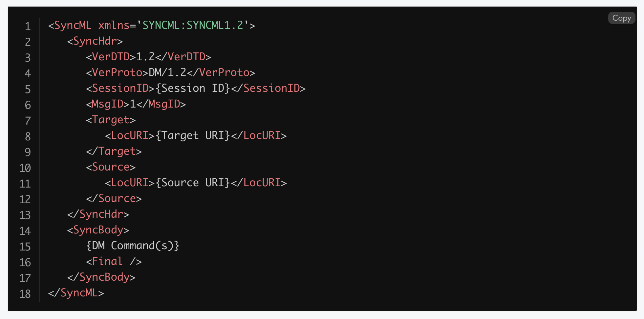Image resolution: width=644 pixels, height=319 pixels.
Task: Click the opening Source tag
Action: click(111, 167)
